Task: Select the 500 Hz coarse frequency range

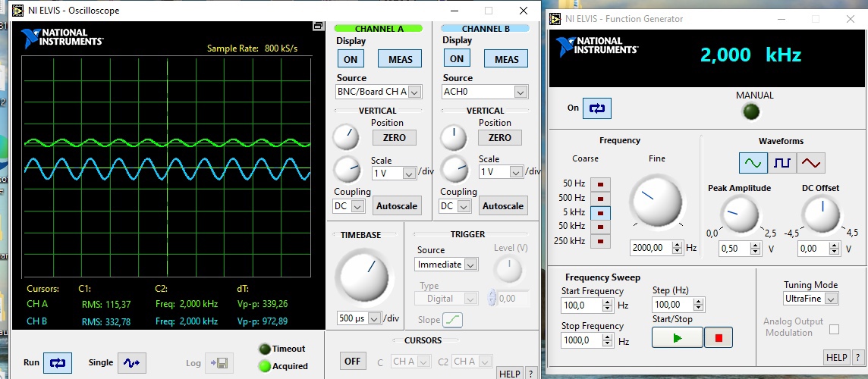Action: click(601, 198)
